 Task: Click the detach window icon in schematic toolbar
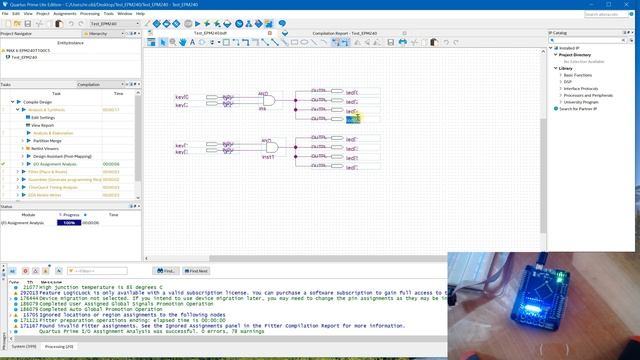pos(151,42)
